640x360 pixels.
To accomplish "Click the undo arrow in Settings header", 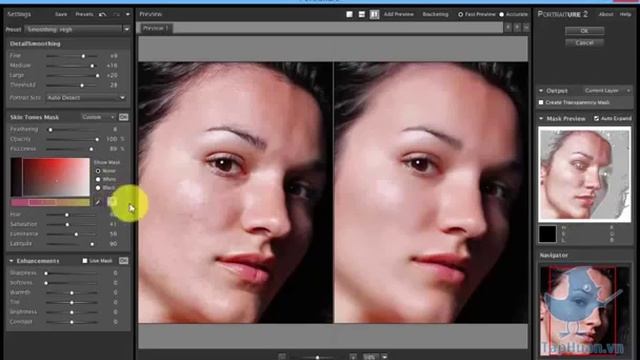I will 102,14.
